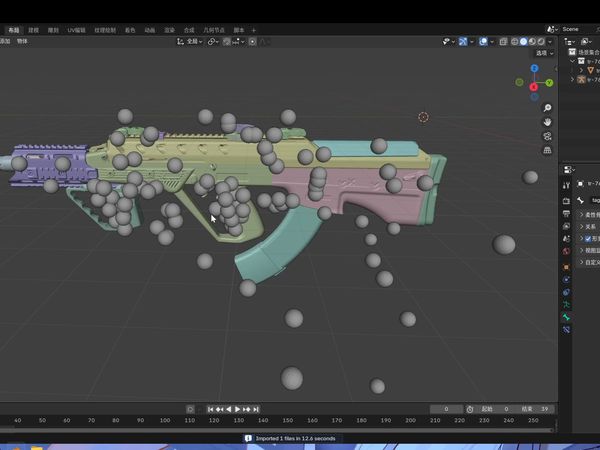Image resolution: width=600 pixels, height=450 pixels.
Task: Expand the armature row in outliner
Action: point(572,79)
